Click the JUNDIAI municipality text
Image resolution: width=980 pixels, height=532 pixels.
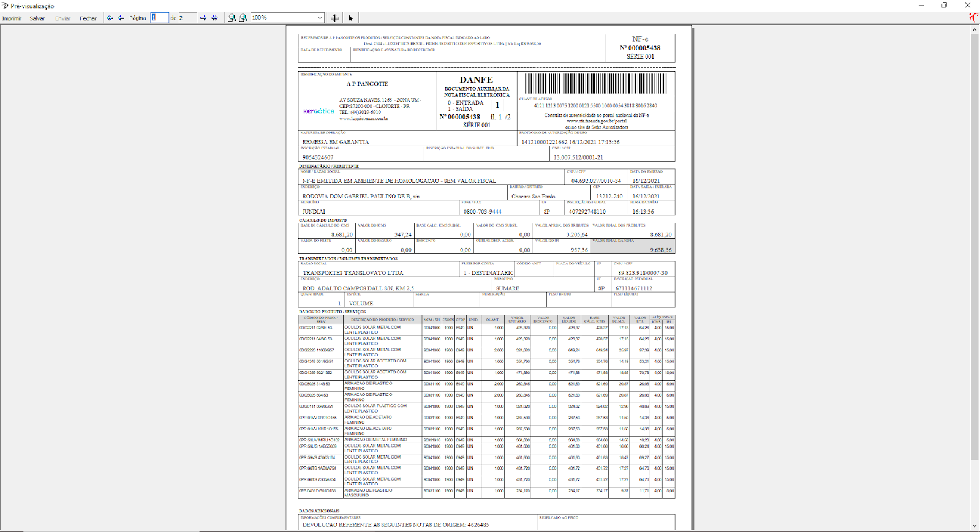(x=314, y=212)
